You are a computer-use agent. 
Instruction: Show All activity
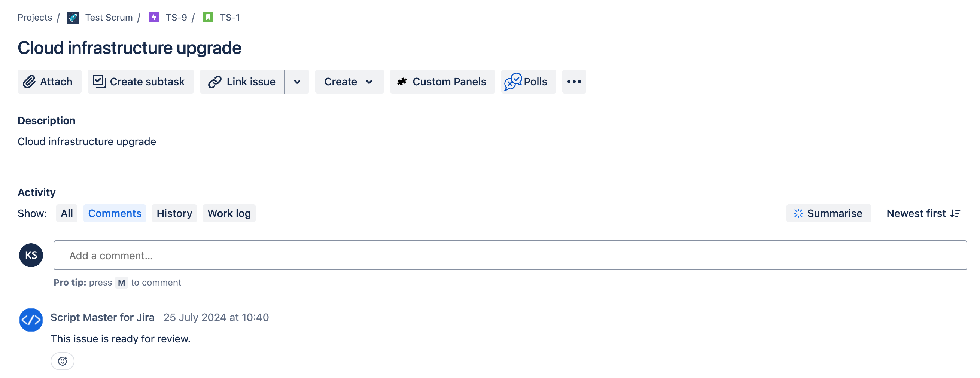pyautogui.click(x=67, y=213)
